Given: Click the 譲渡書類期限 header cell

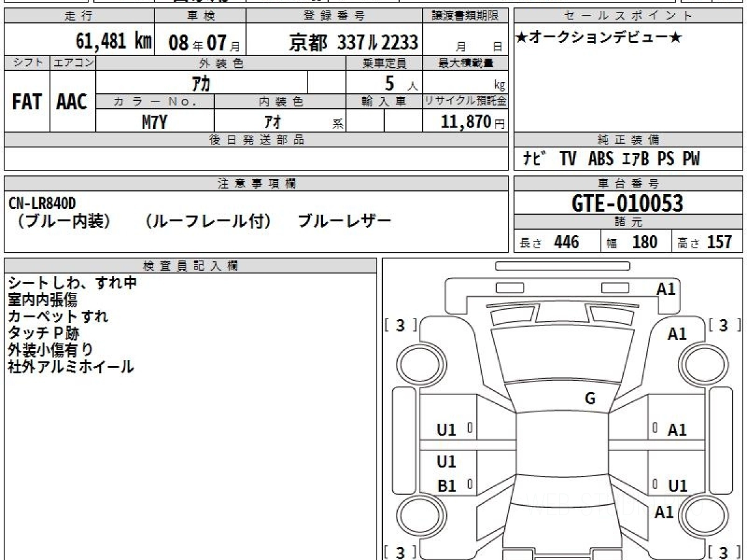Looking at the screenshot, I should pos(465,16).
